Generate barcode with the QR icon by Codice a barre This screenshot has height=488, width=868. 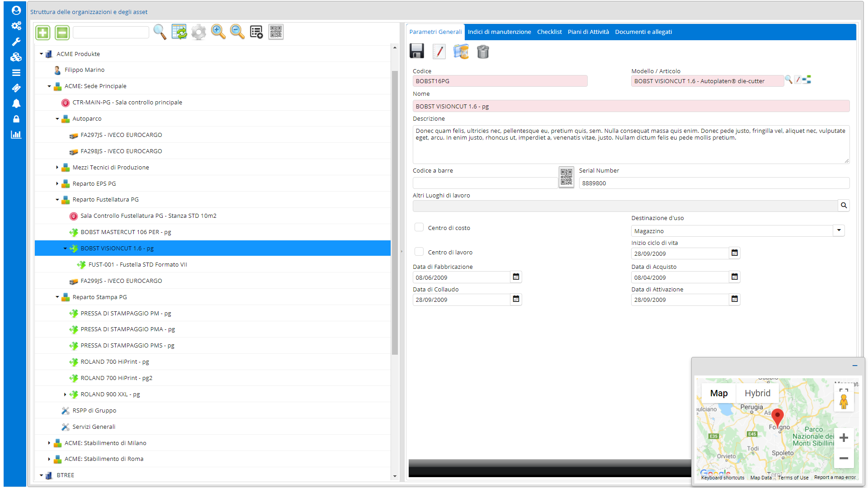coord(566,177)
